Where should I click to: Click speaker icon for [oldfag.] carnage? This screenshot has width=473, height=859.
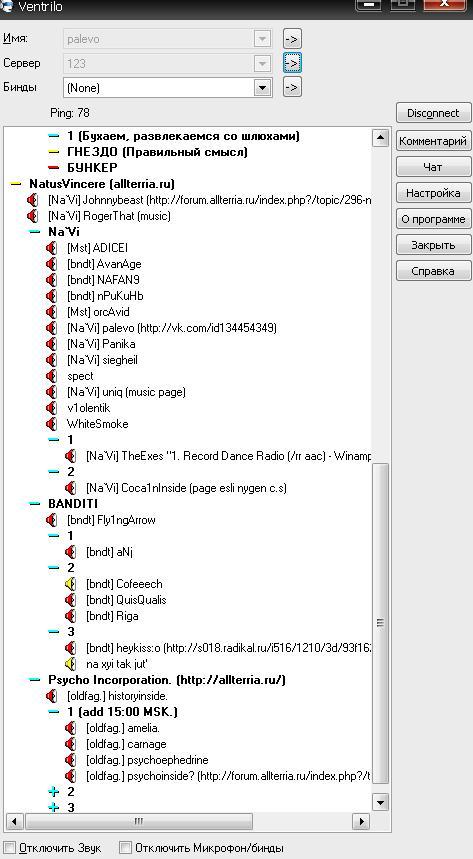[70, 744]
